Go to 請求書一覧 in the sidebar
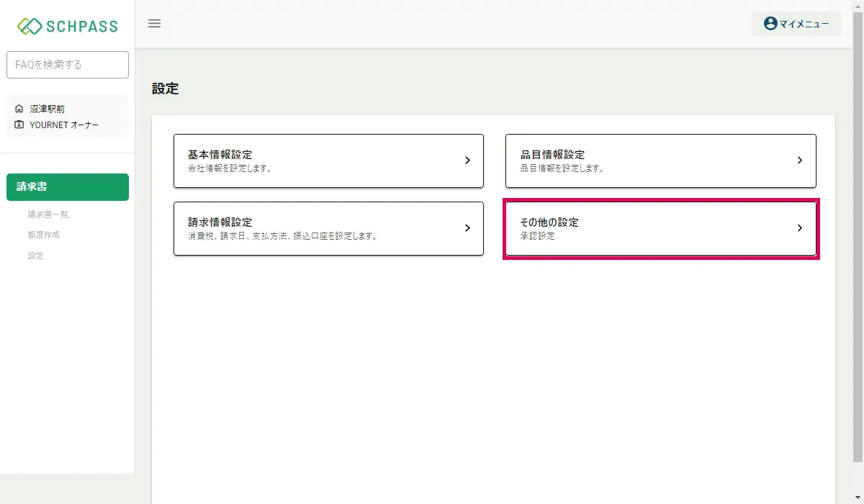This screenshot has height=504, width=864. [x=48, y=215]
